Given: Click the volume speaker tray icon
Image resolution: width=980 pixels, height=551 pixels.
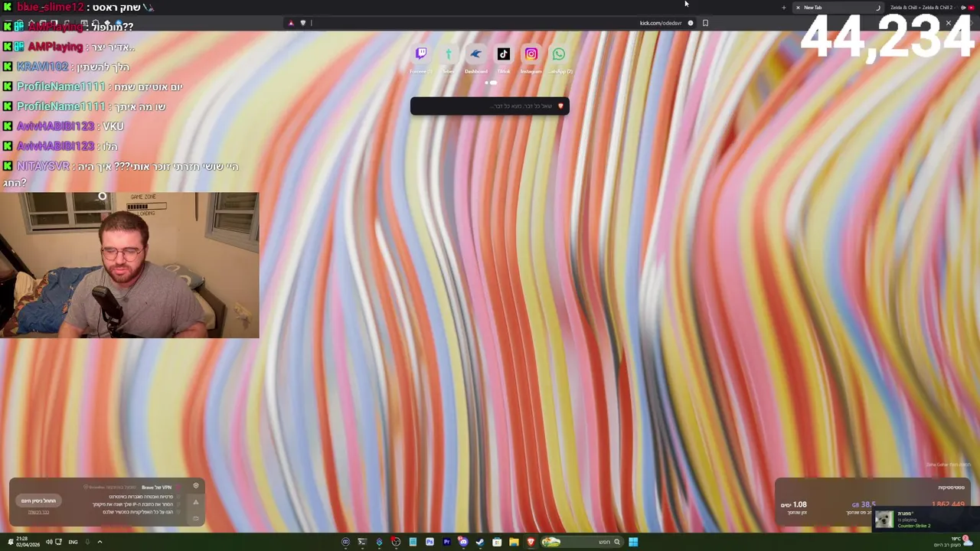Looking at the screenshot, I should pos(48,542).
